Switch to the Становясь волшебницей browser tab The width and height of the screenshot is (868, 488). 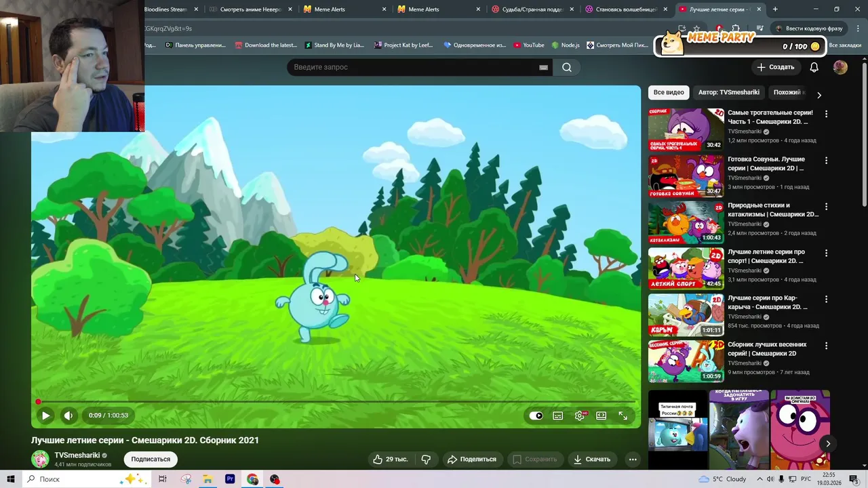pyautogui.click(x=626, y=9)
